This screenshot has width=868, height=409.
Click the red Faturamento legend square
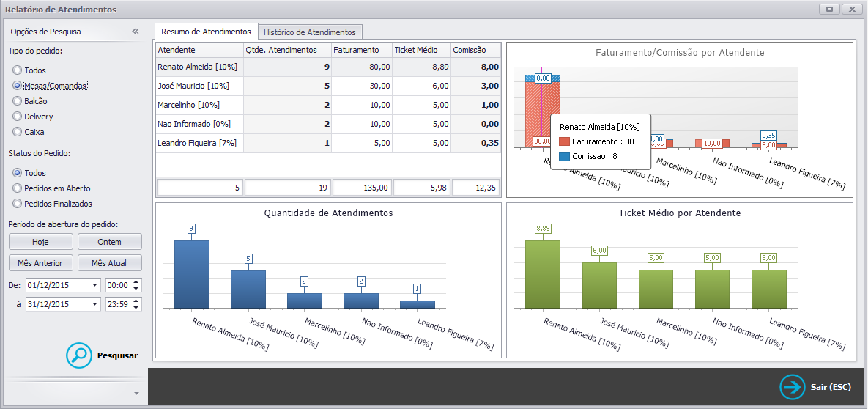click(x=564, y=141)
